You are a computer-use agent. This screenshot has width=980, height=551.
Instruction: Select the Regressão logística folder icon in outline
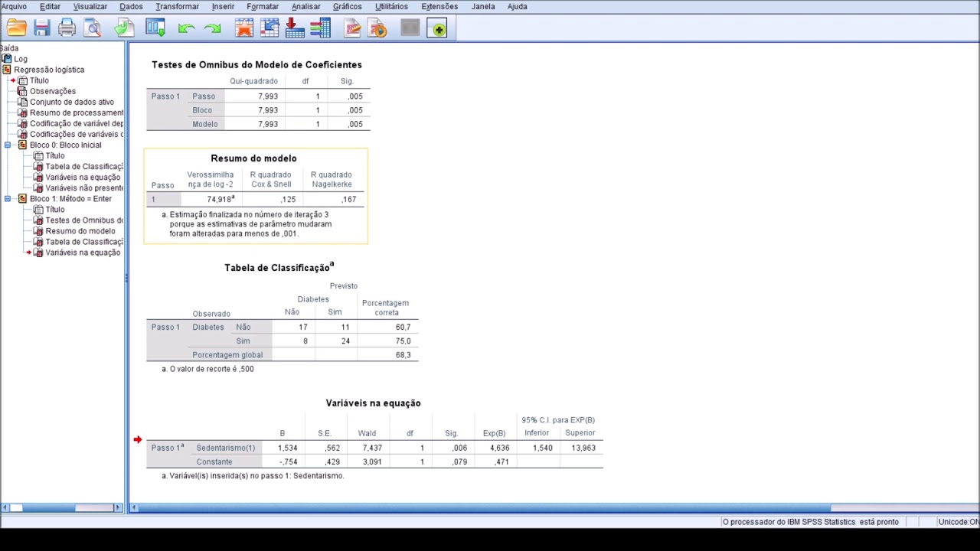7,70
